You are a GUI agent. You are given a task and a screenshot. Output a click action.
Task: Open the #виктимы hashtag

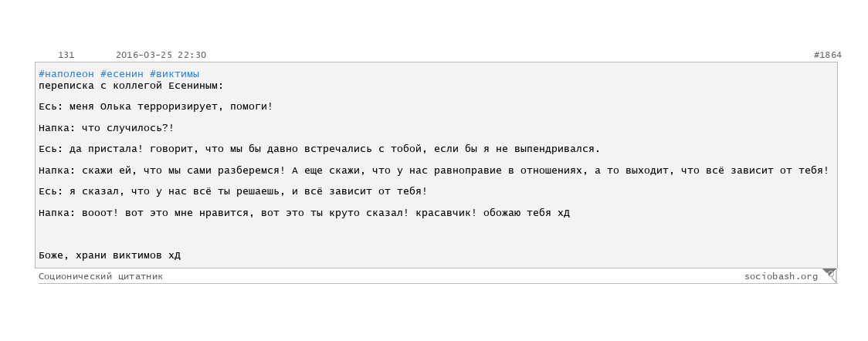click(x=175, y=74)
